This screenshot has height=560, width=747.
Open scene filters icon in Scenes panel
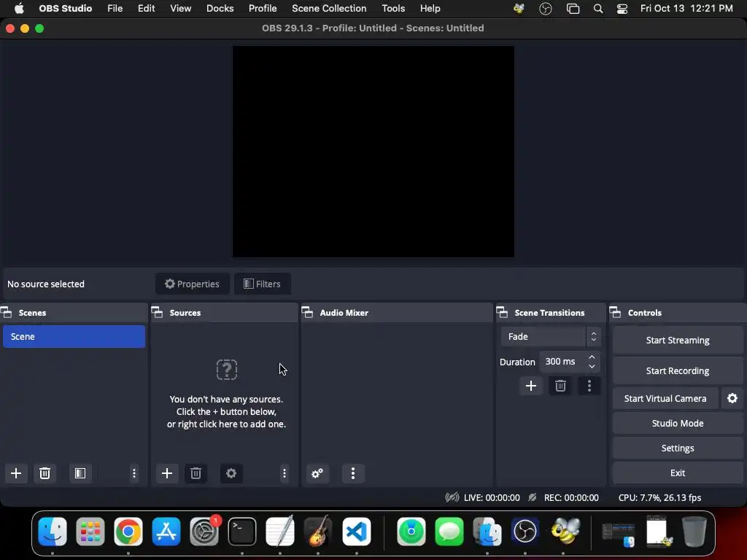(80, 472)
